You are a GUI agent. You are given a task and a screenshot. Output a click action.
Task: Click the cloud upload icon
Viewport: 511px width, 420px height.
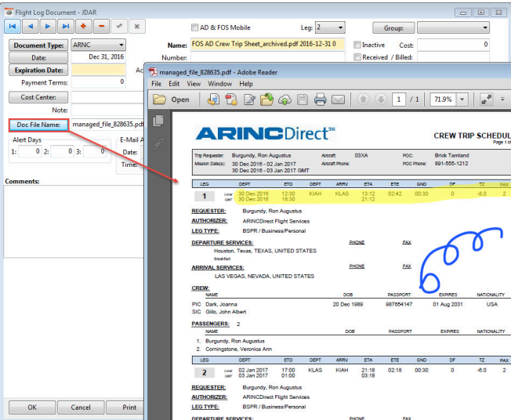pyautogui.click(x=284, y=100)
